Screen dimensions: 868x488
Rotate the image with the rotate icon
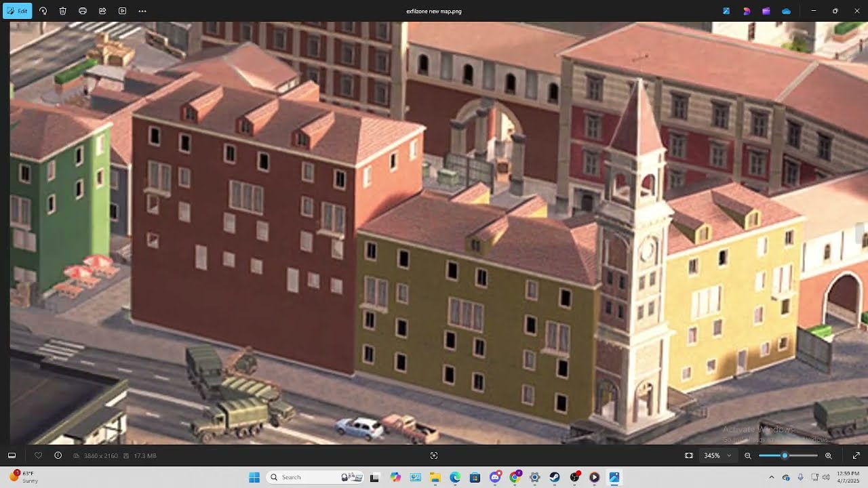click(43, 11)
